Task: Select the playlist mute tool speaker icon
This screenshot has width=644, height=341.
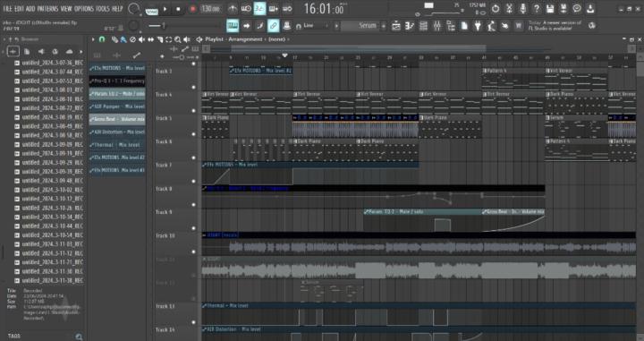Action: [x=141, y=39]
